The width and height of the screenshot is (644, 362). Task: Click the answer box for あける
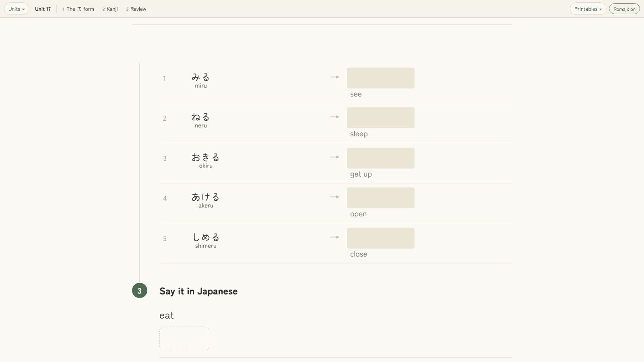pyautogui.click(x=381, y=198)
